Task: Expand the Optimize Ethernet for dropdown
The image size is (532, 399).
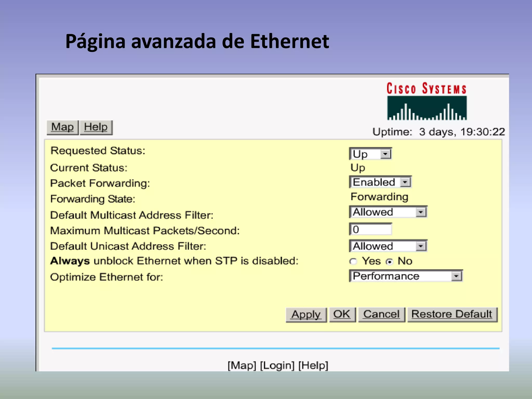Action: tap(406, 276)
